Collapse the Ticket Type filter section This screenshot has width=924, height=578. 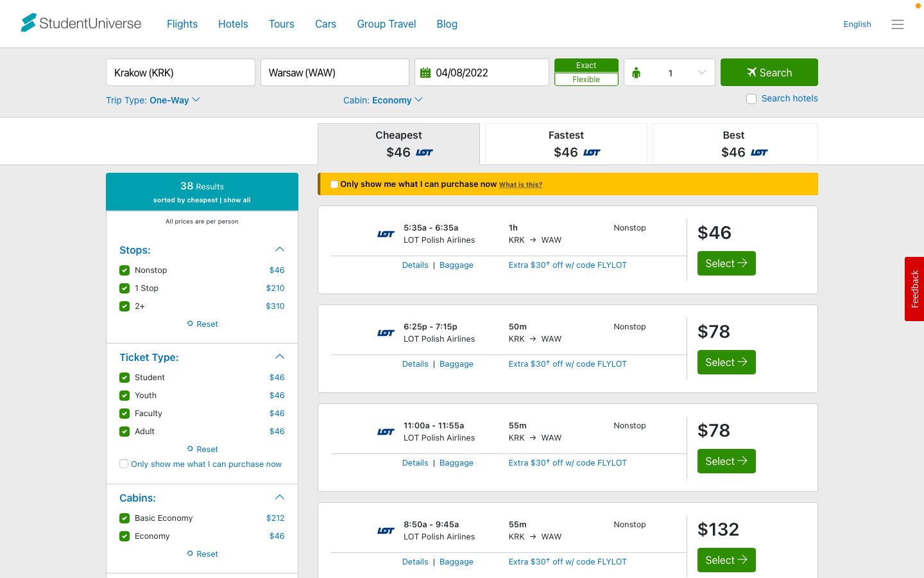(280, 356)
